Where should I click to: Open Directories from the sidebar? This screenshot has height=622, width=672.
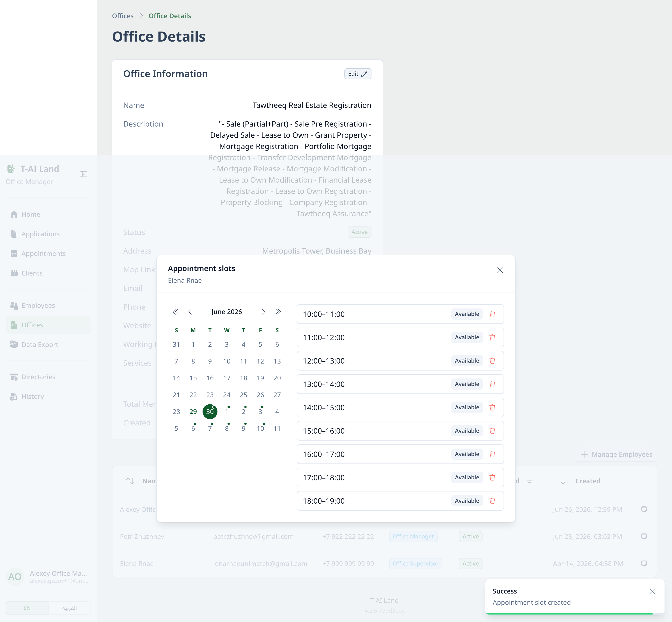49,377
